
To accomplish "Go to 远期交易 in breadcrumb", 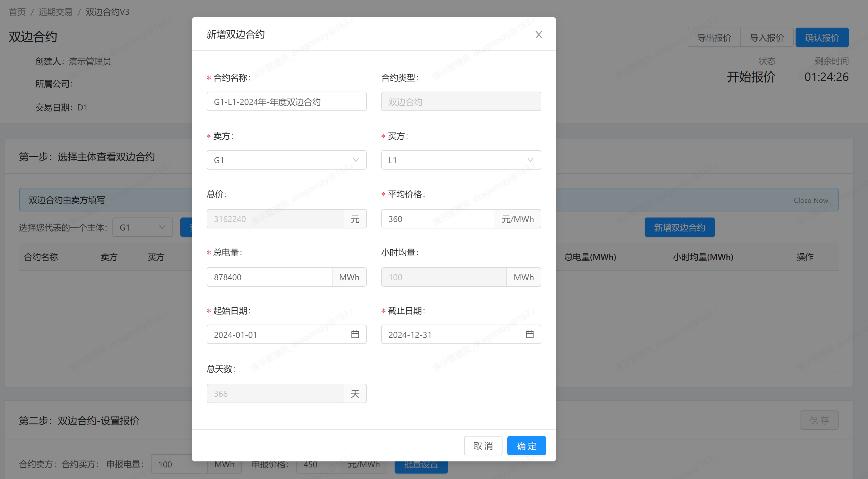I will click(55, 12).
